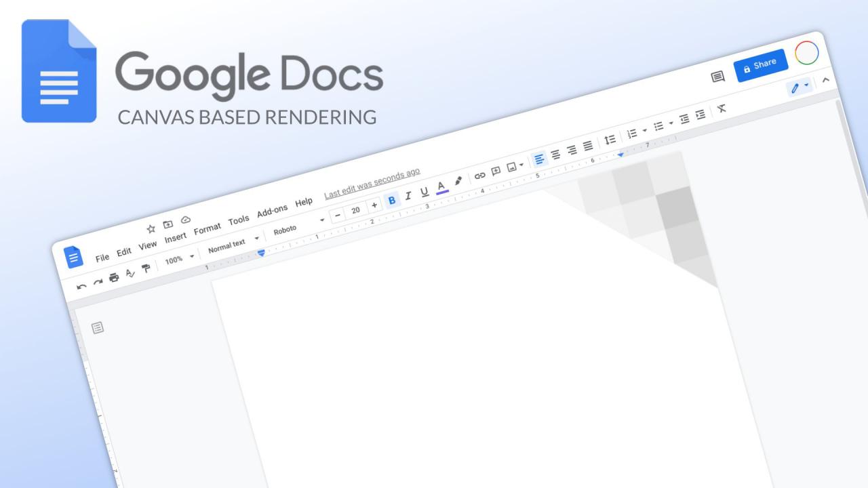Open the Edit menu

pyautogui.click(x=123, y=251)
